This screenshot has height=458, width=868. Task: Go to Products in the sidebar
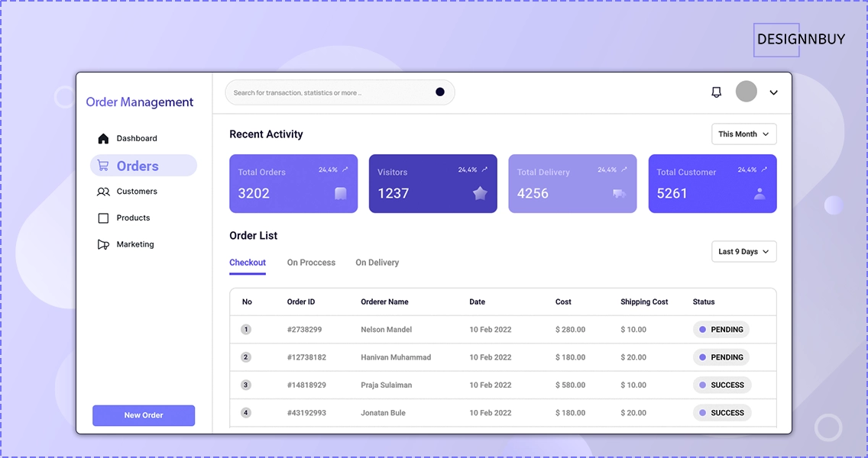133,218
